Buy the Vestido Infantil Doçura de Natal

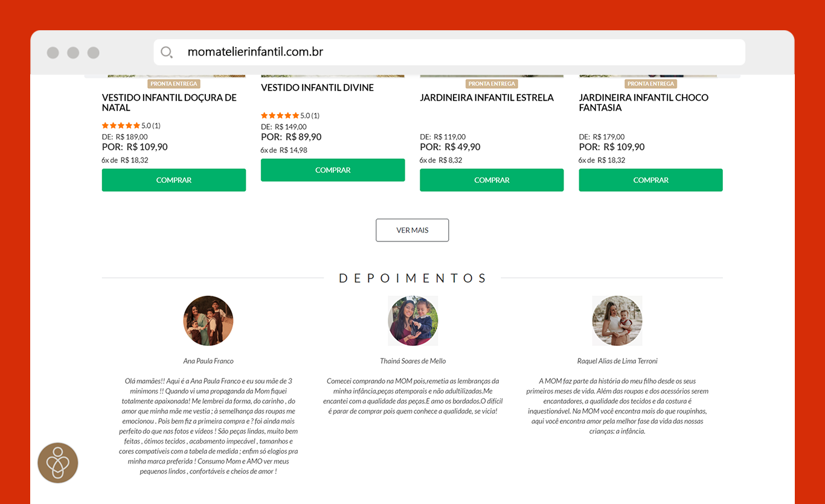click(x=174, y=180)
